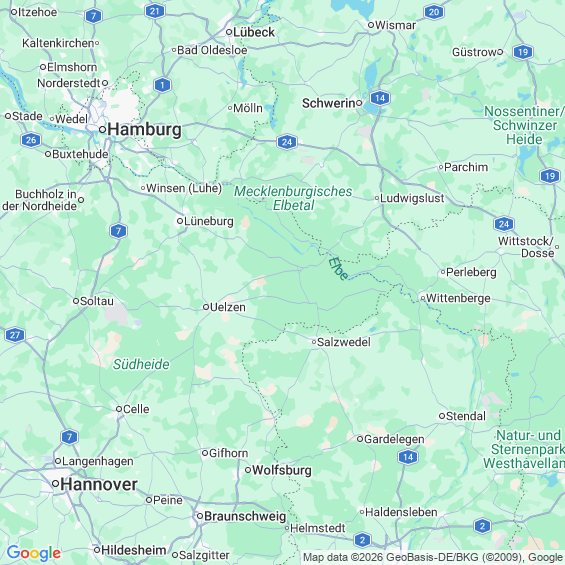Image resolution: width=565 pixels, height=565 pixels.
Task: Click the Map data copyright text
Action: tap(433, 557)
